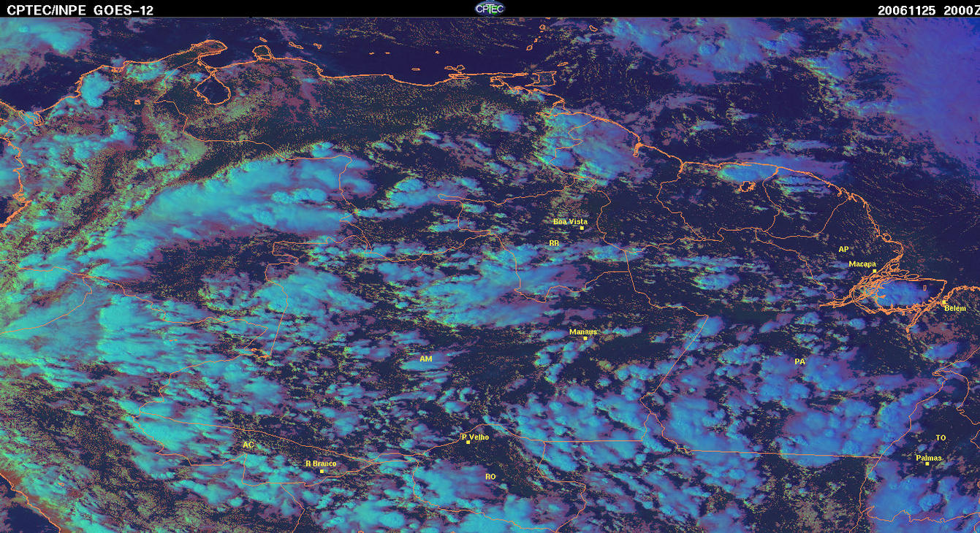Click the RR state label
The image size is (980, 533).
554,242
